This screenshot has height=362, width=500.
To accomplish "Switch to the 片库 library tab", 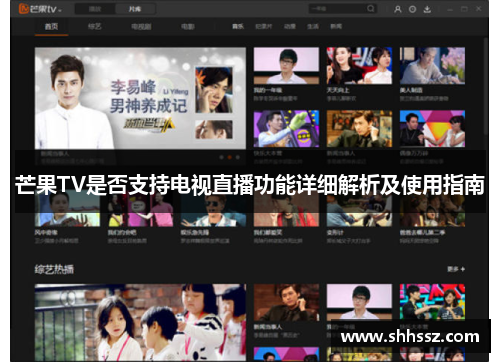I will pos(135,9).
